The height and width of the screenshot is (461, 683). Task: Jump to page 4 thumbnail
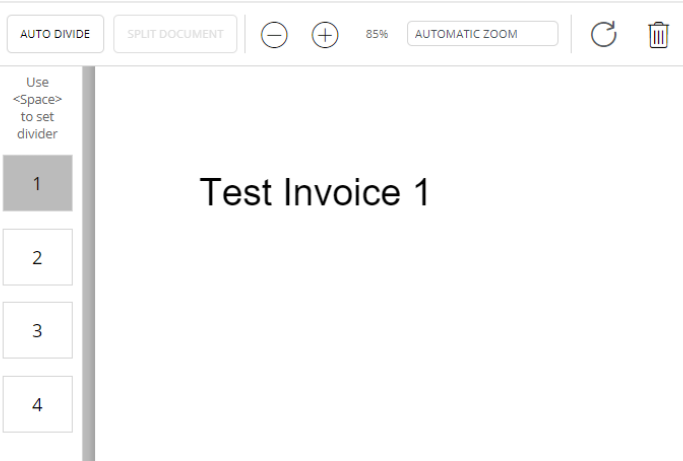(x=38, y=404)
